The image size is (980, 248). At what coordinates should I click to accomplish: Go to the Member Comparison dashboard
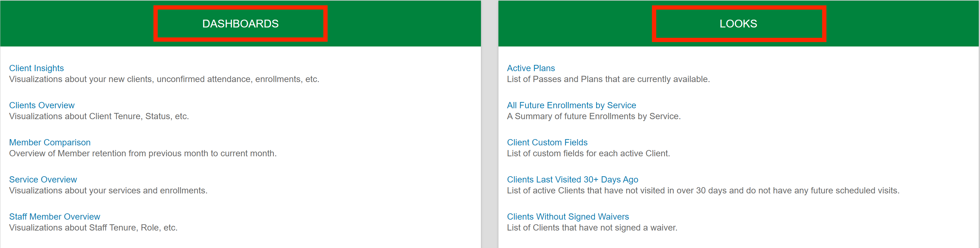[x=50, y=143]
